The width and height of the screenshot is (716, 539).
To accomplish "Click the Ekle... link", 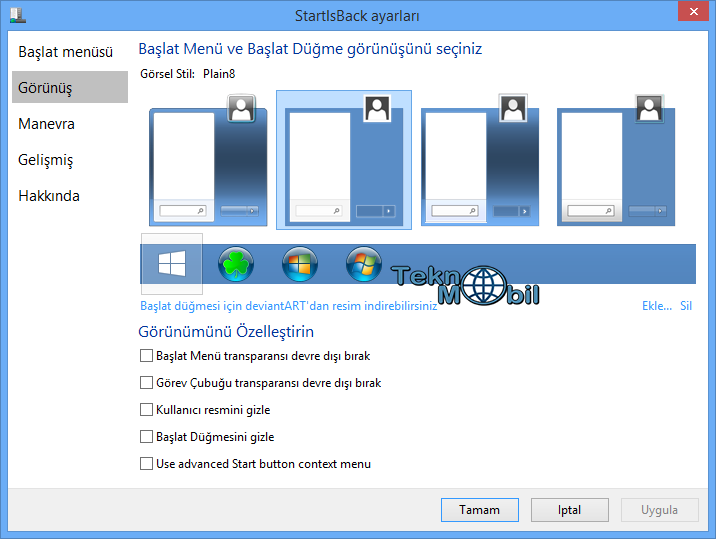I will pyautogui.click(x=657, y=306).
